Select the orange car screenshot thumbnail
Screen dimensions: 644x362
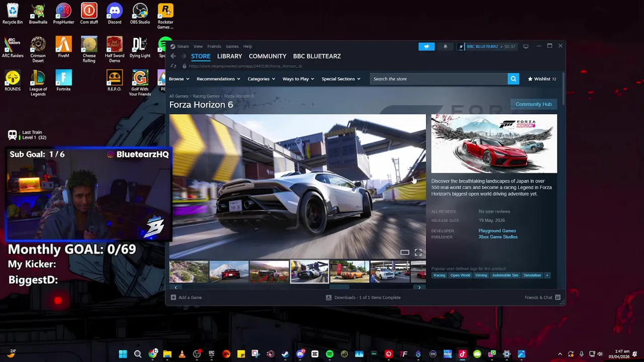[x=350, y=271]
